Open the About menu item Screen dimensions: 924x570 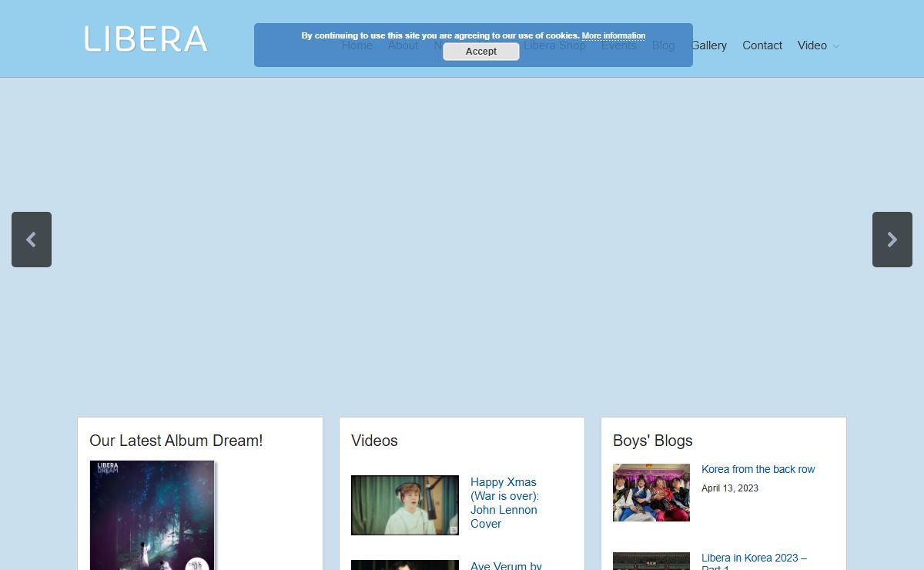(403, 45)
